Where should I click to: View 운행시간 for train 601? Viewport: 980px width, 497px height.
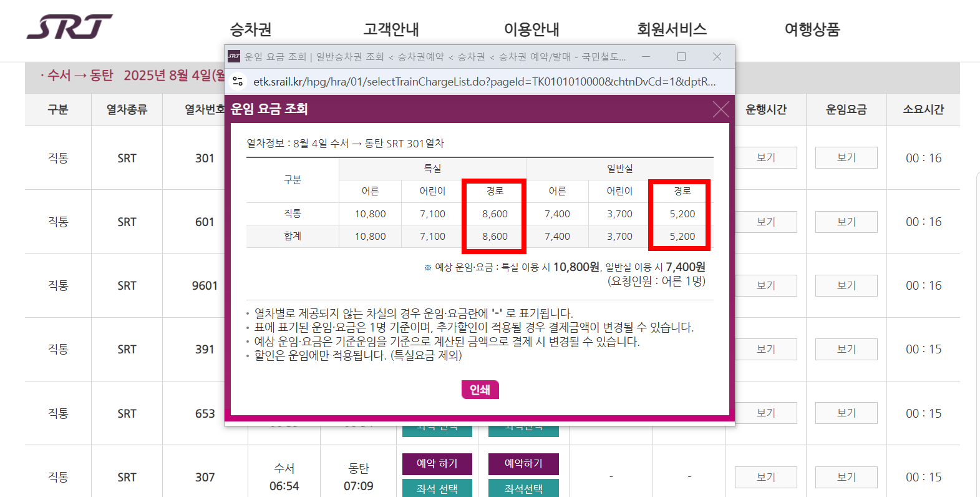(765, 222)
